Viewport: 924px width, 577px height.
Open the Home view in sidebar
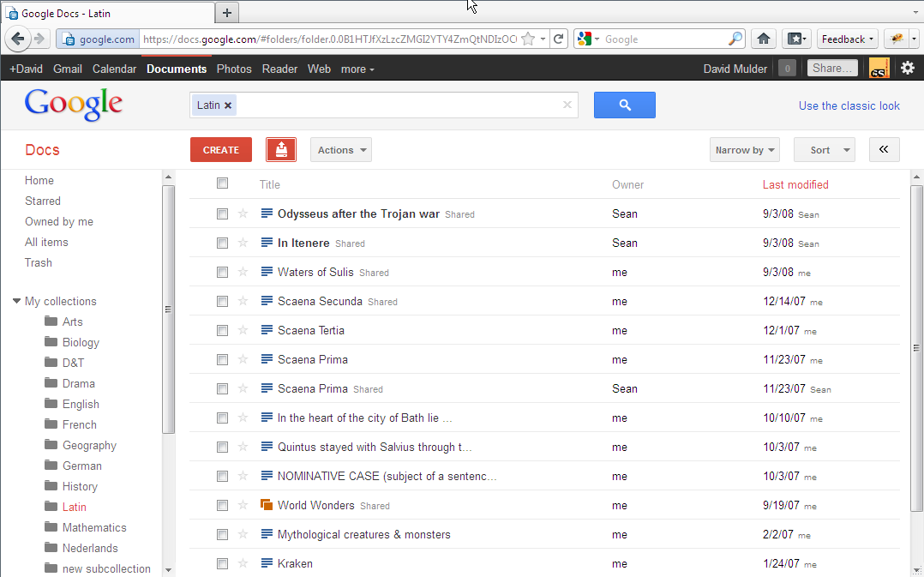click(39, 180)
